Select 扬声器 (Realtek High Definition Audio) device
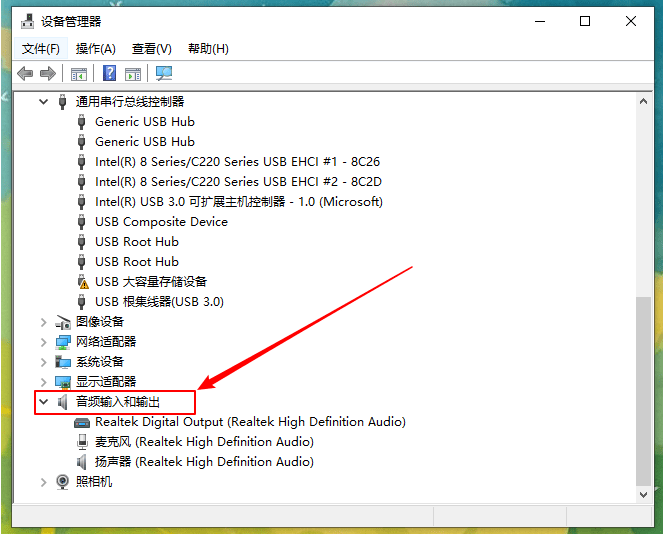 point(204,462)
